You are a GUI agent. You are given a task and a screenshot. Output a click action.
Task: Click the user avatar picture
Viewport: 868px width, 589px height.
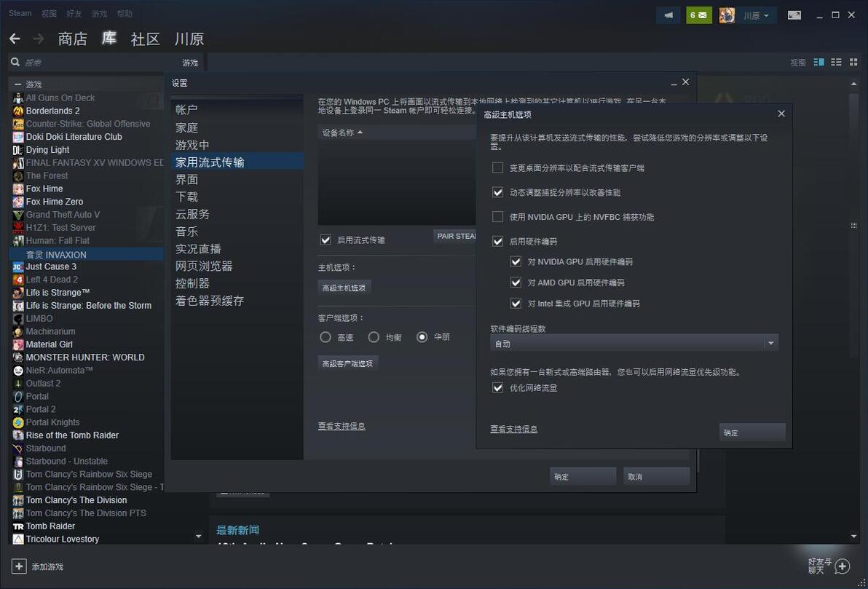(x=727, y=15)
